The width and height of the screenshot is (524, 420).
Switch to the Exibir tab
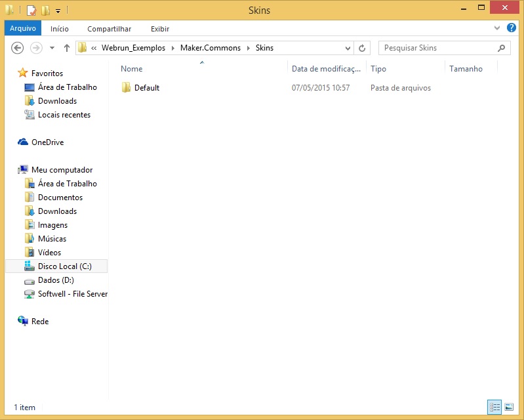click(x=159, y=29)
